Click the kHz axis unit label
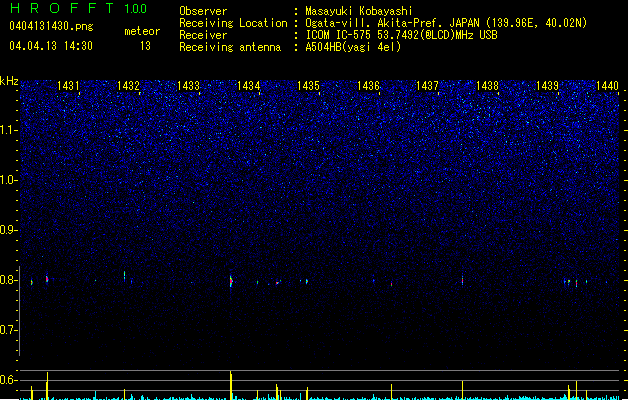The image size is (629, 400). (9, 81)
